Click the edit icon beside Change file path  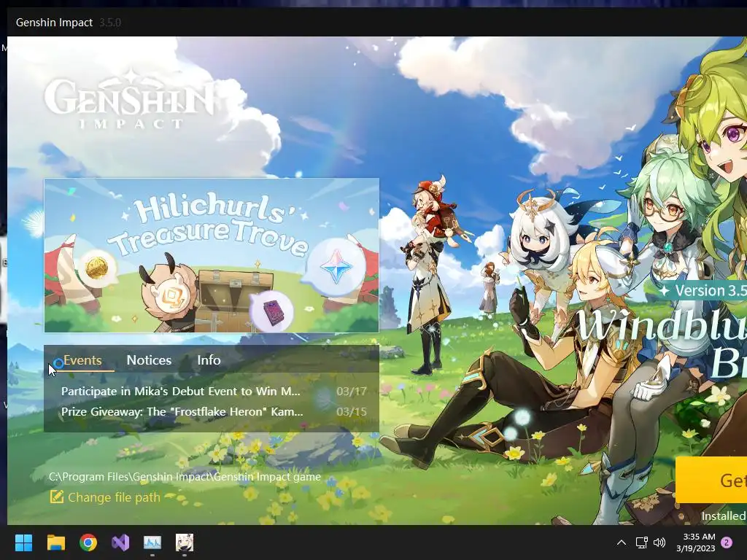pos(57,497)
